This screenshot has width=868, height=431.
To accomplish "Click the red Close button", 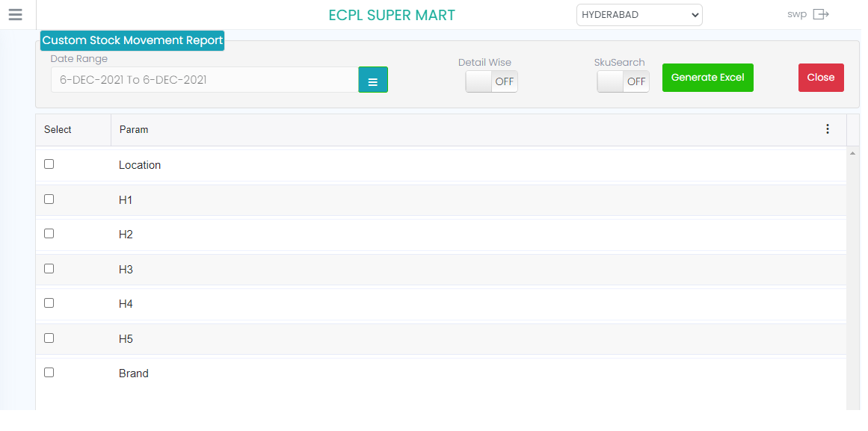I will [821, 78].
